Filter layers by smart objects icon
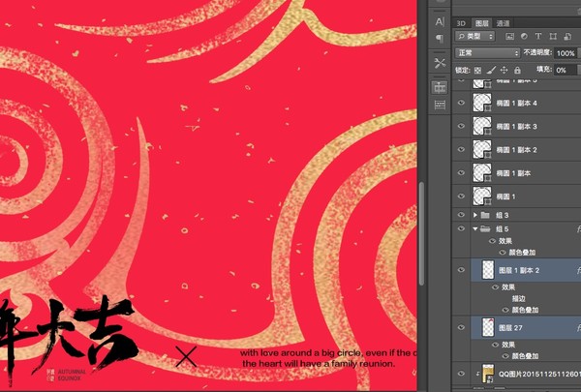The image size is (581, 392). point(567,37)
